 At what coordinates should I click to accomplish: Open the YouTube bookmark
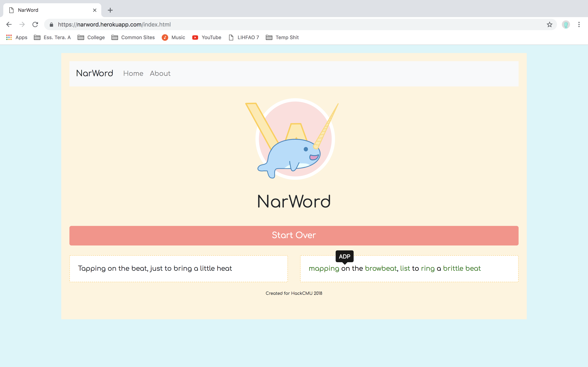[207, 37]
